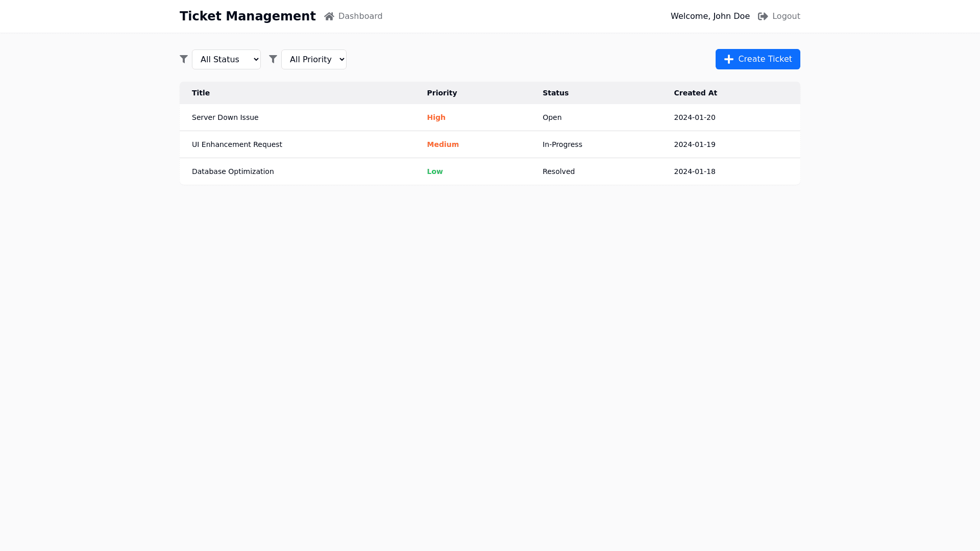Image resolution: width=980 pixels, height=551 pixels.
Task: Click the Ticket Management heading
Action: 248,16
